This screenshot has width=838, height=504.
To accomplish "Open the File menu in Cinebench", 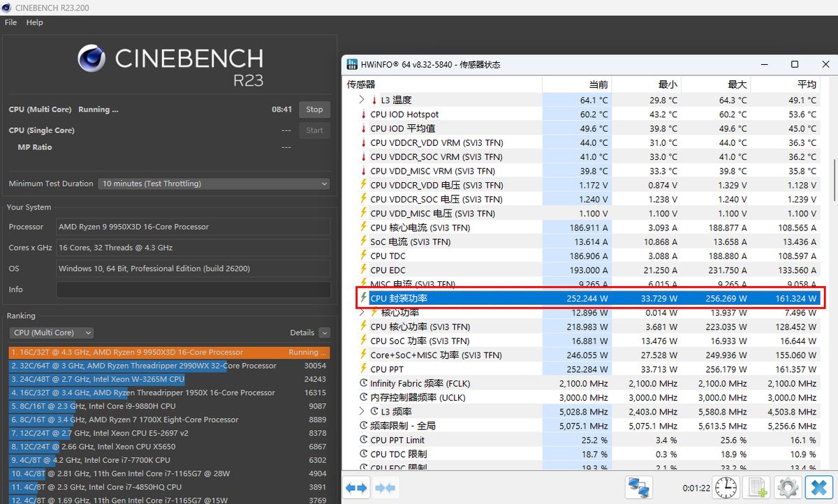I will [x=10, y=22].
